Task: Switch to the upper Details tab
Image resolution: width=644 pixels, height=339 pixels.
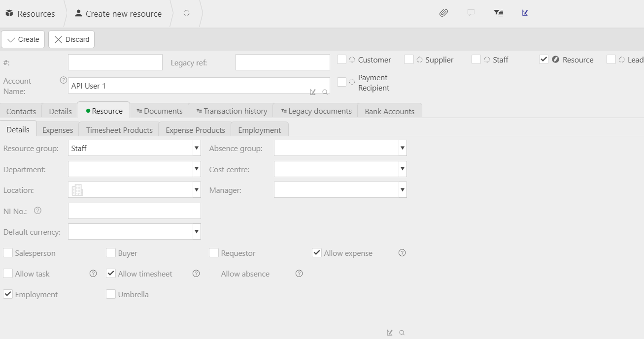Action: (60, 111)
